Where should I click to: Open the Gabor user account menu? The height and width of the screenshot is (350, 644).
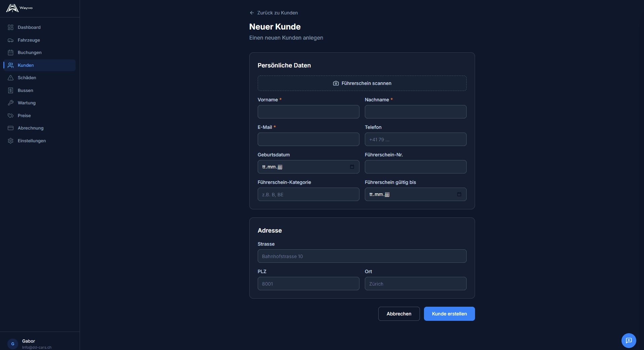click(29, 344)
